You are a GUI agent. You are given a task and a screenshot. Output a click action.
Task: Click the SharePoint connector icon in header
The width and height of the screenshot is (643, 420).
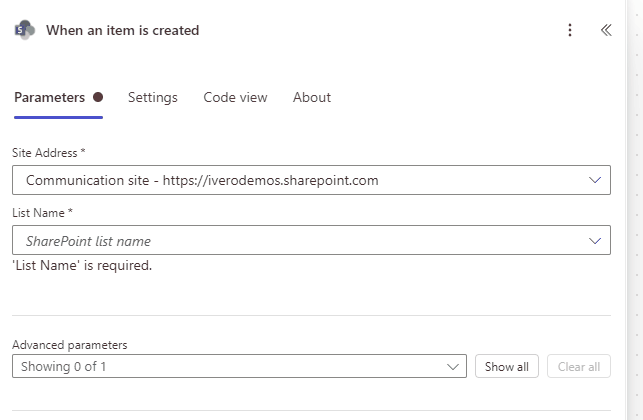25,30
